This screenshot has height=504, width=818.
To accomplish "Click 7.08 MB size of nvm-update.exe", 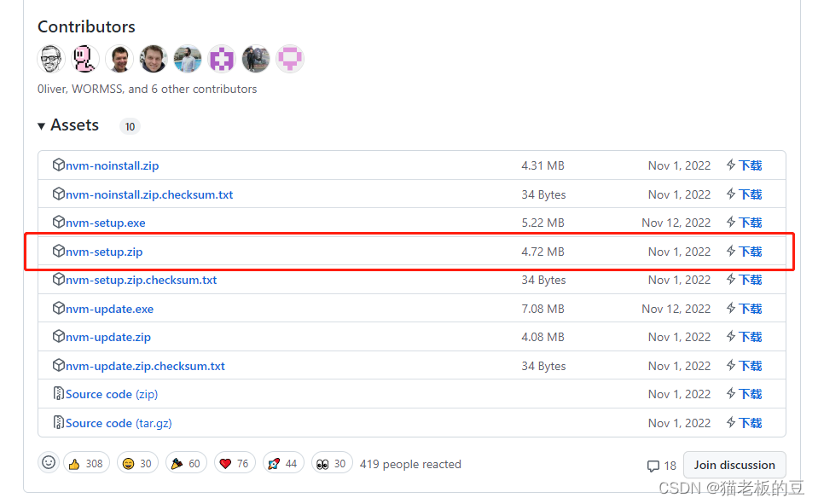I will coord(543,309).
